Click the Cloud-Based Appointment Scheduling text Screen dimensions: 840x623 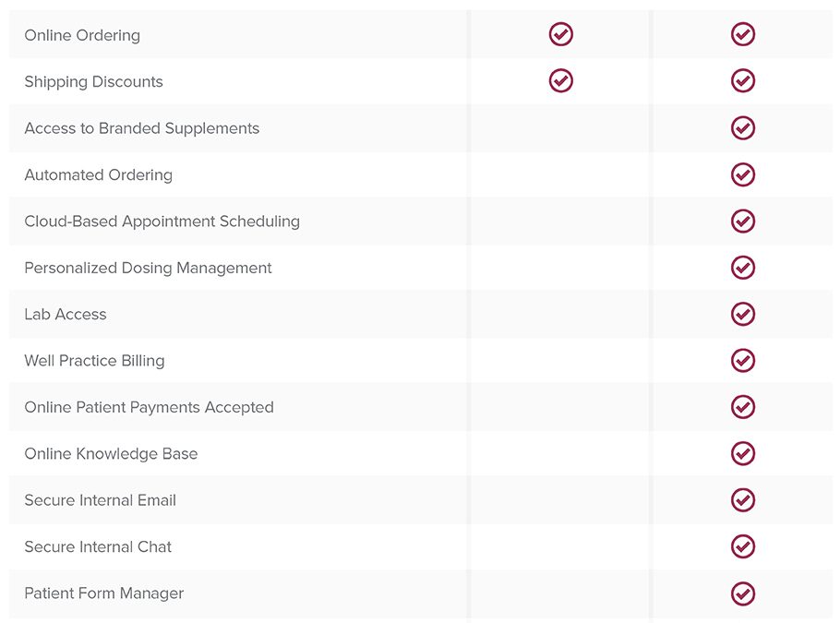point(162,222)
